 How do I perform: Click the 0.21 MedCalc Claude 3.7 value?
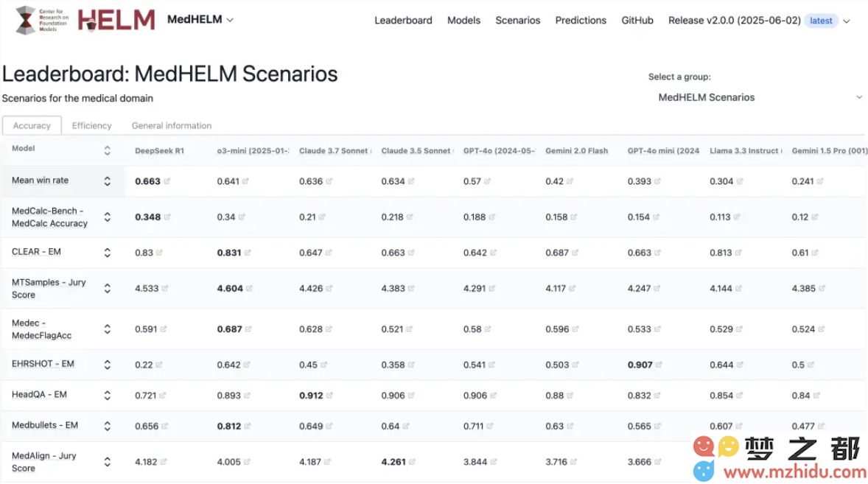(x=307, y=217)
